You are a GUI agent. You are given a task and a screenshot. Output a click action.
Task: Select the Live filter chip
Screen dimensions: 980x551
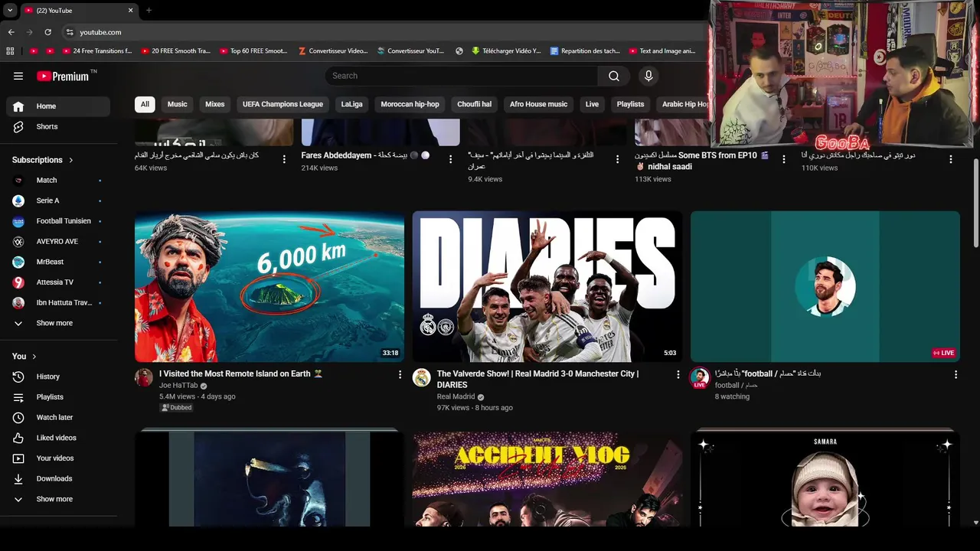click(x=592, y=104)
